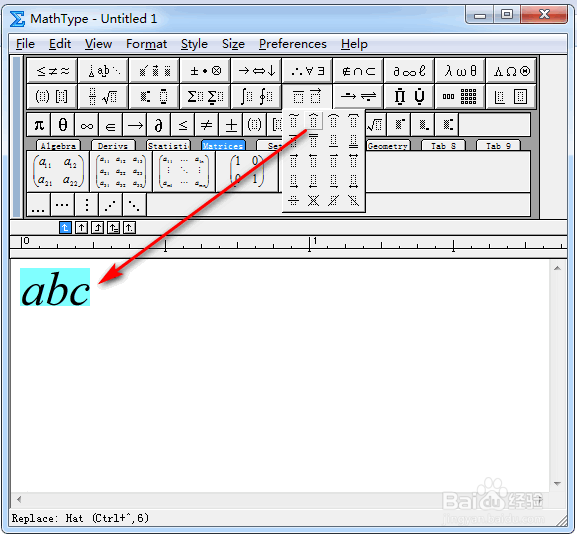
Task: Select the decimal tab stop
Action: 129,227
